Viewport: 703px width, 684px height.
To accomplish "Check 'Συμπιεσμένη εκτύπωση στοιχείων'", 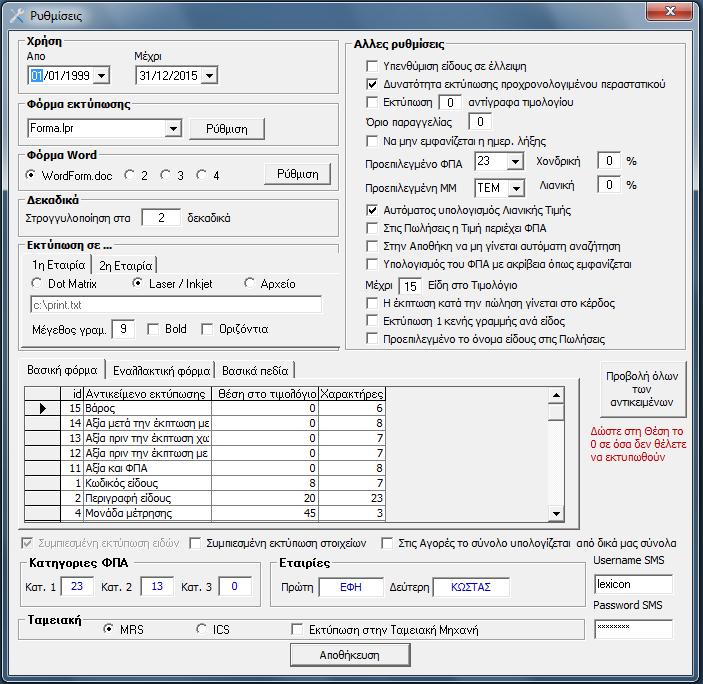I will click(195, 543).
